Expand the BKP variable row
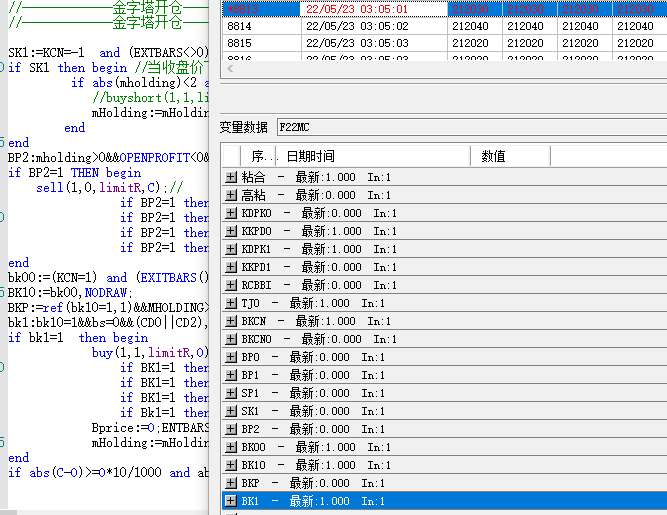Screen dimensions: 667x515 (x=231, y=483)
